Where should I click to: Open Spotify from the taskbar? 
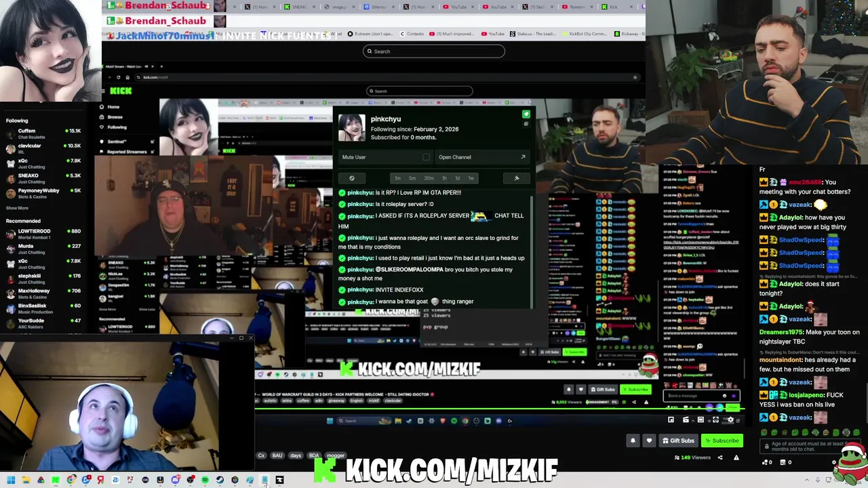click(205, 480)
